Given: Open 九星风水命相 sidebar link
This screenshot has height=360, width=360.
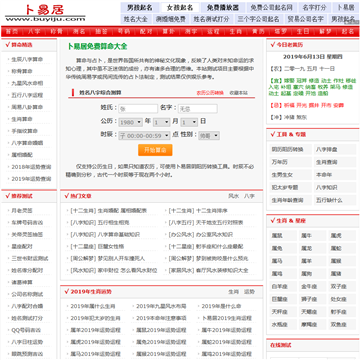Looking at the screenshot, I should (x=27, y=83).
